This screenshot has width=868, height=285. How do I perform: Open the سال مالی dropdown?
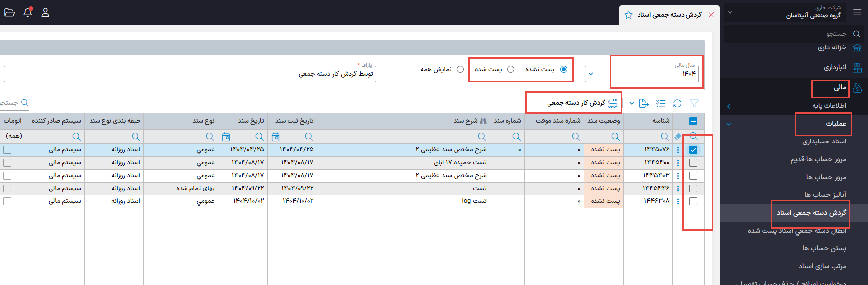click(591, 74)
